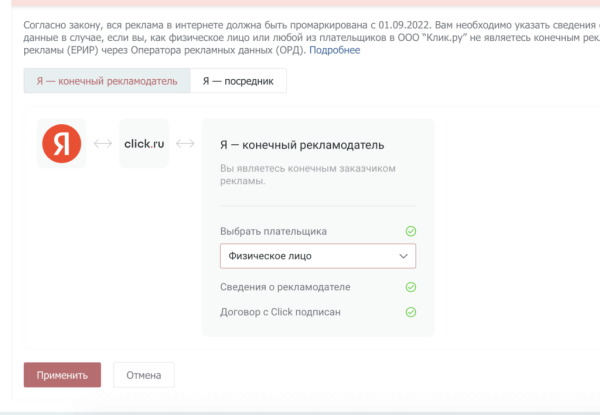Open the Сведения о рекламодателе row
The height and width of the screenshot is (415, 600).
pos(285,287)
